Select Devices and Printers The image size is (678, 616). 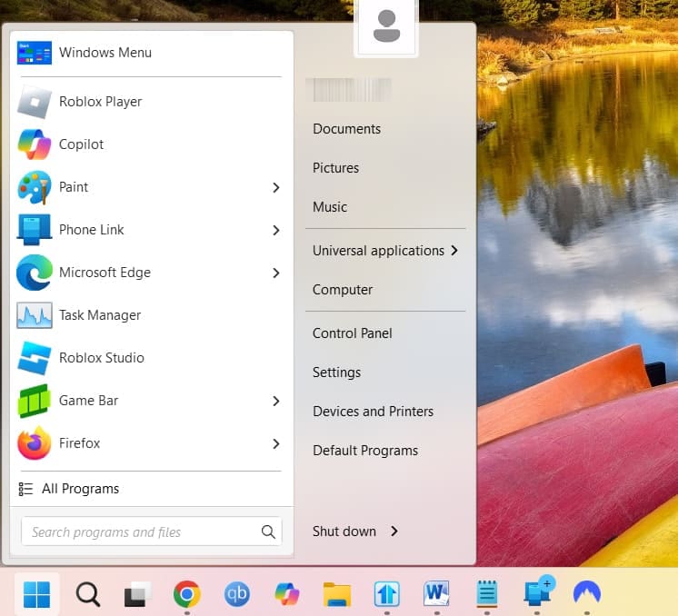(x=373, y=412)
